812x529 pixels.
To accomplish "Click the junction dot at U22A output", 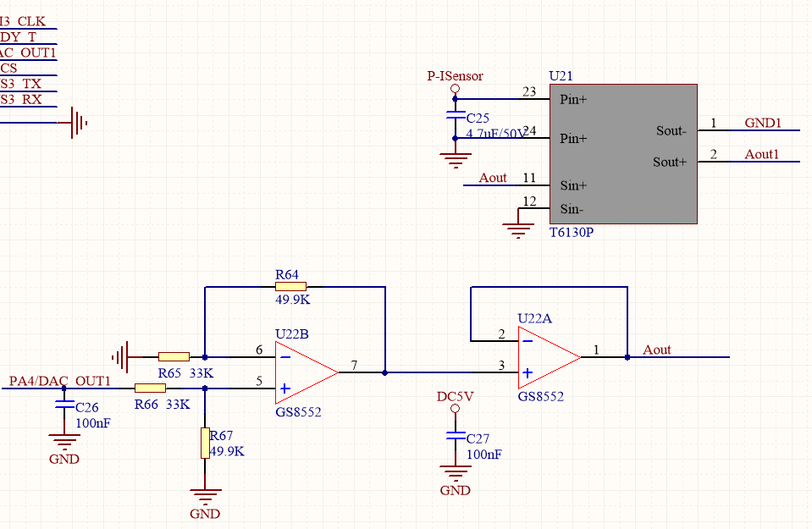I will (627, 357).
